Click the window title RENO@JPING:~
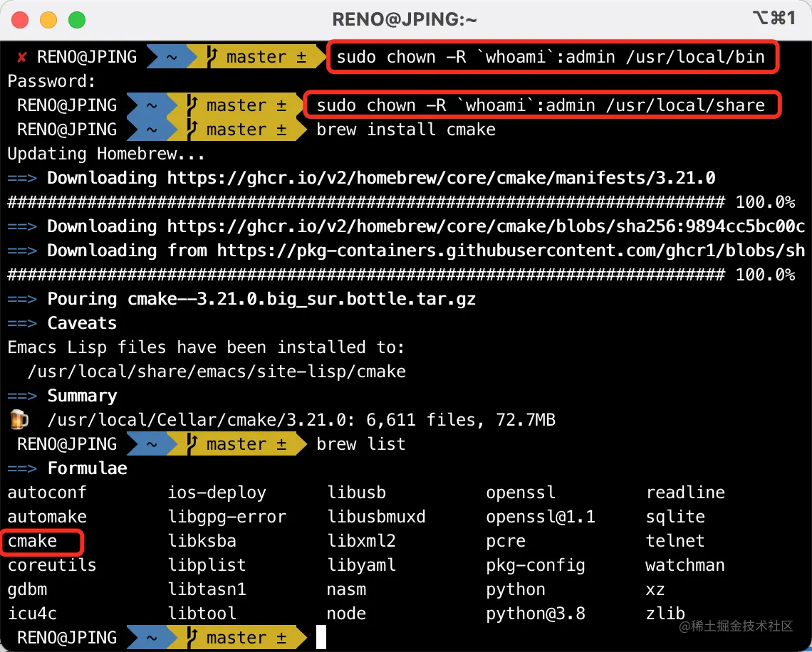Viewport: 812px width, 652px height. (x=405, y=20)
